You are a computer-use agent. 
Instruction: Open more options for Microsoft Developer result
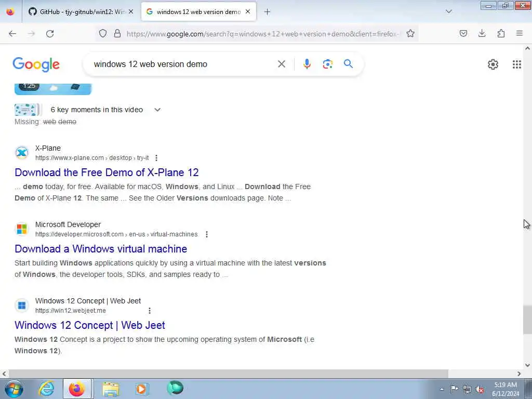(x=207, y=234)
